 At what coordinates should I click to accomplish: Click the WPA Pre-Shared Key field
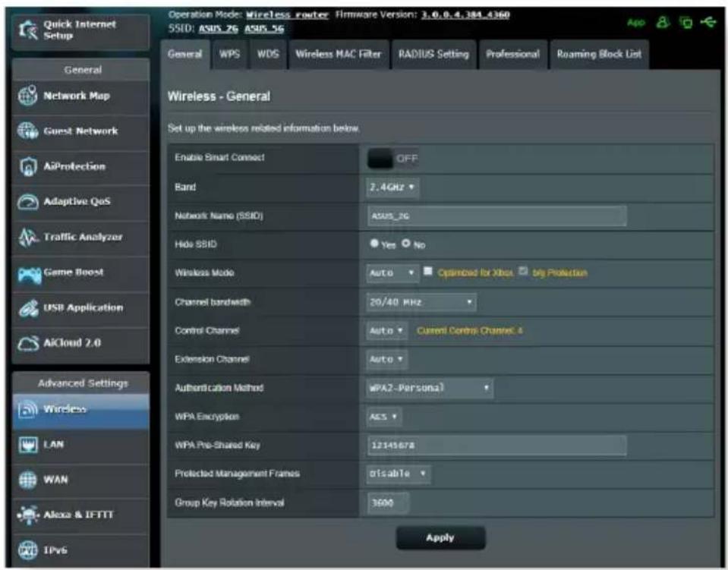496,446
